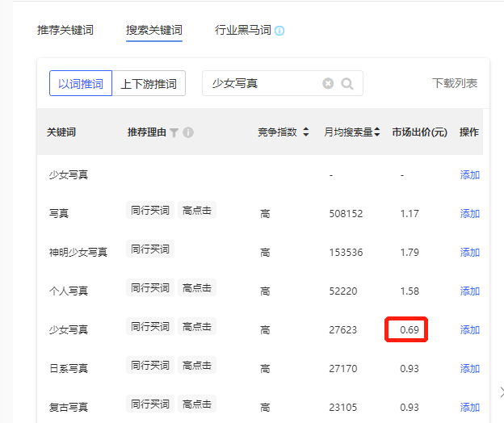This screenshot has width=504, height=423.
Task: Click the 同行买词 tag in 日系写真 row
Action: click(x=150, y=366)
